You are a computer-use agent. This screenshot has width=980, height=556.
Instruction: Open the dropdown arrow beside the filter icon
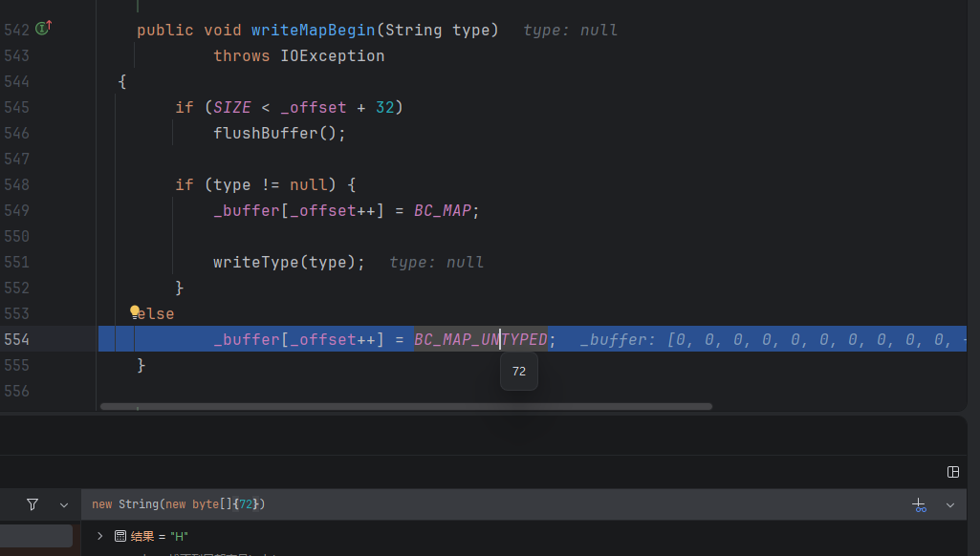click(64, 504)
